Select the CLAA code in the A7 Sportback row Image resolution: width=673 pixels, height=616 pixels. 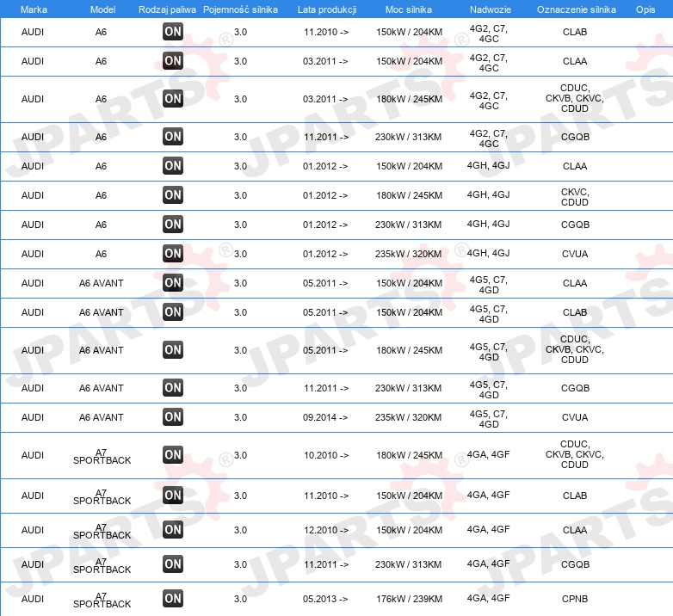[575, 530]
